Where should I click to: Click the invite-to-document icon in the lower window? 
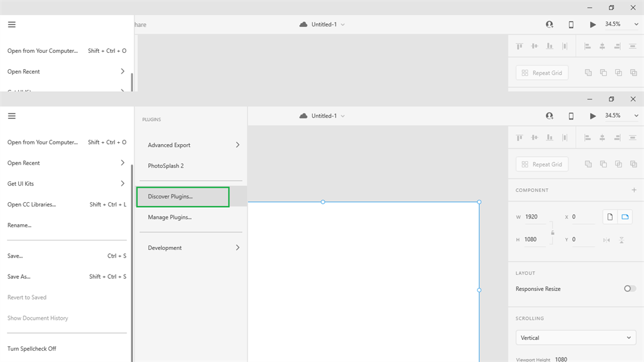tap(550, 116)
